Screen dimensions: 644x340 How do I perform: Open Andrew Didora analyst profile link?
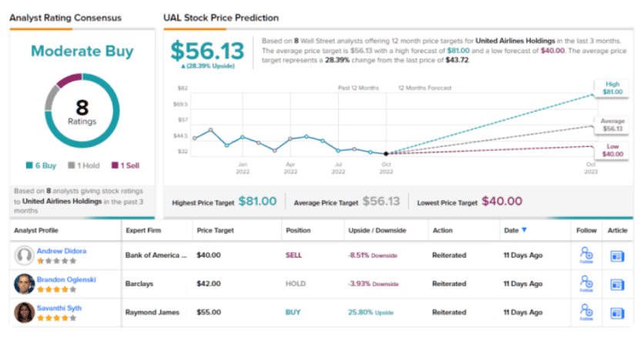[61, 251]
